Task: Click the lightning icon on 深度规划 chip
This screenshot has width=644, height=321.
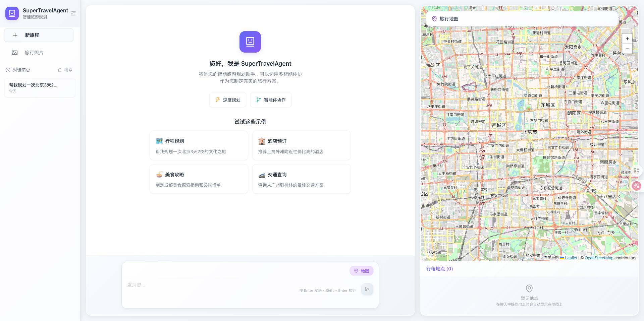Action: tap(218, 100)
